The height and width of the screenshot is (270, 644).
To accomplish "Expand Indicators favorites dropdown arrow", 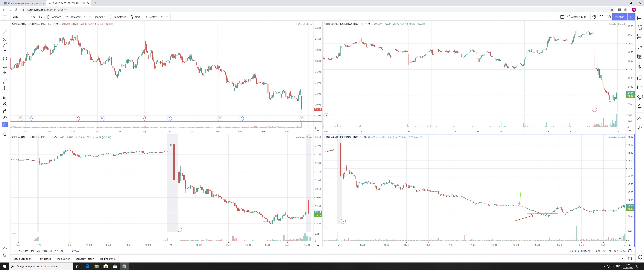I will pyautogui.click(x=85, y=17).
